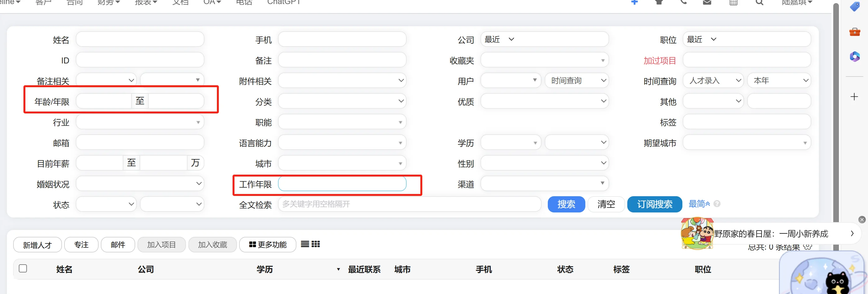Toggle the 专注 filter button
Screen dimensions: 868x294
[81, 245]
